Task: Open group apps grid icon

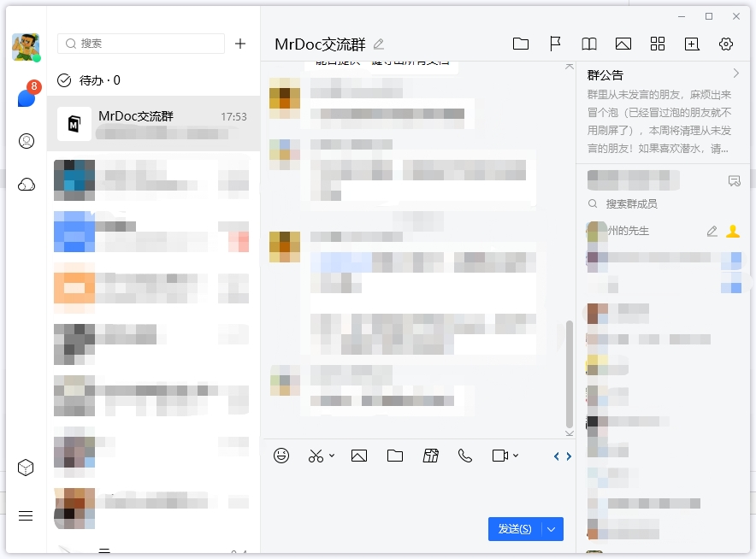Action: [x=658, y=44]
